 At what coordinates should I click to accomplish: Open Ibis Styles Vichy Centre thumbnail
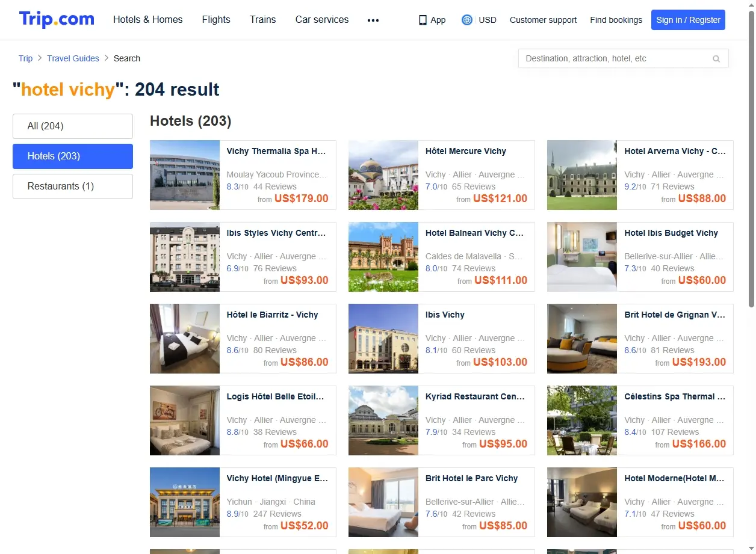[185, 257]
